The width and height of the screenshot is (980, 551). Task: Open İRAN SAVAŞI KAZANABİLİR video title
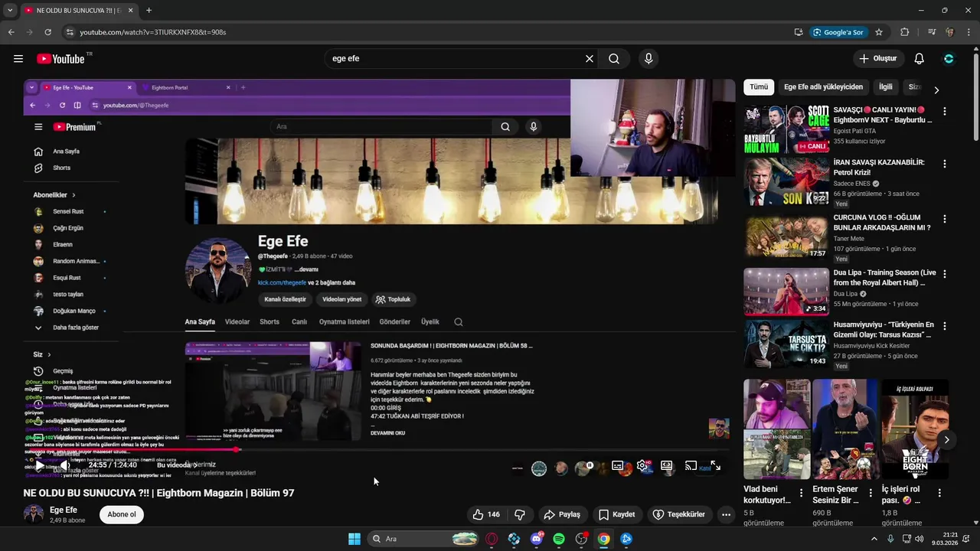[x=879, y=167]
